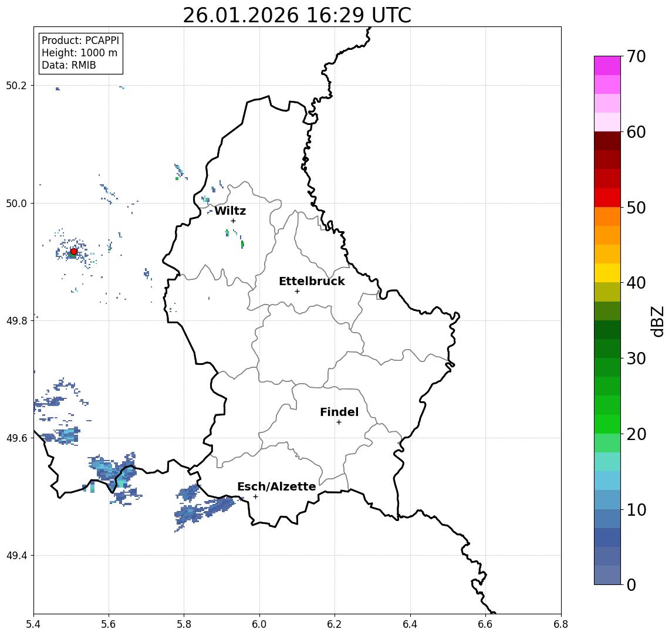Screen dimensions: 672x636
Task: Click the Findel station cross marker
Action: (339, 422)
